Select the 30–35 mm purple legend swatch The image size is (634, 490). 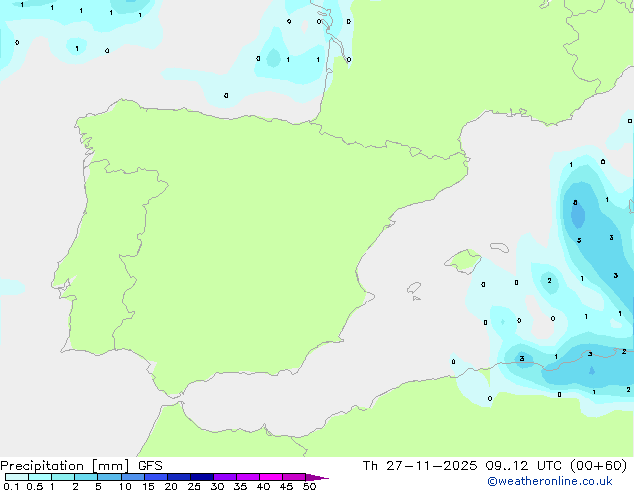(x=224, y=477)
